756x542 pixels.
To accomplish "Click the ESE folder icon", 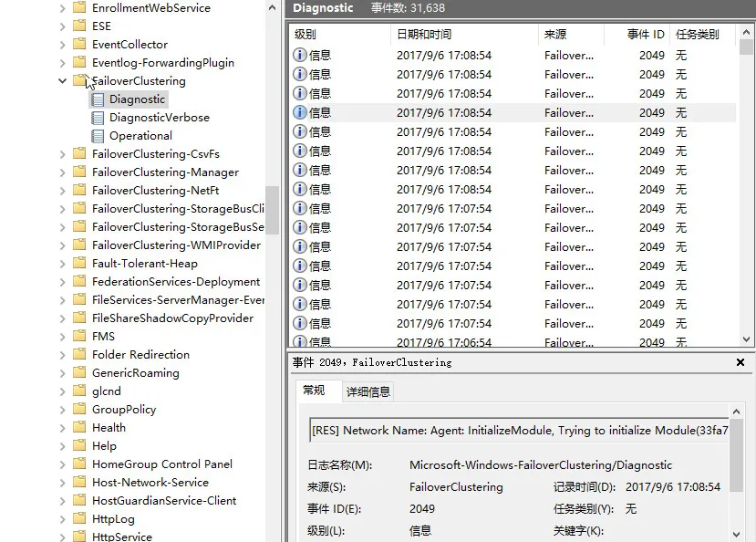I will [x=79, y=26].
